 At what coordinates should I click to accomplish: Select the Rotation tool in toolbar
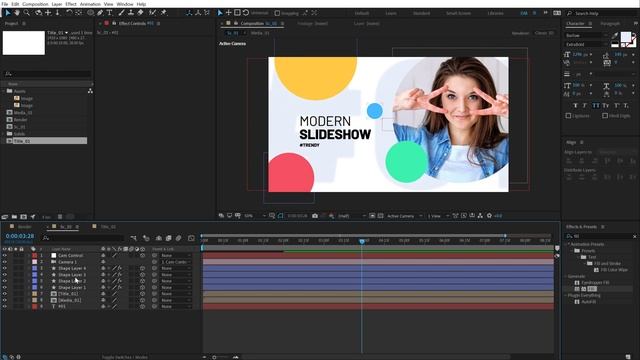(x=69, y=13)
